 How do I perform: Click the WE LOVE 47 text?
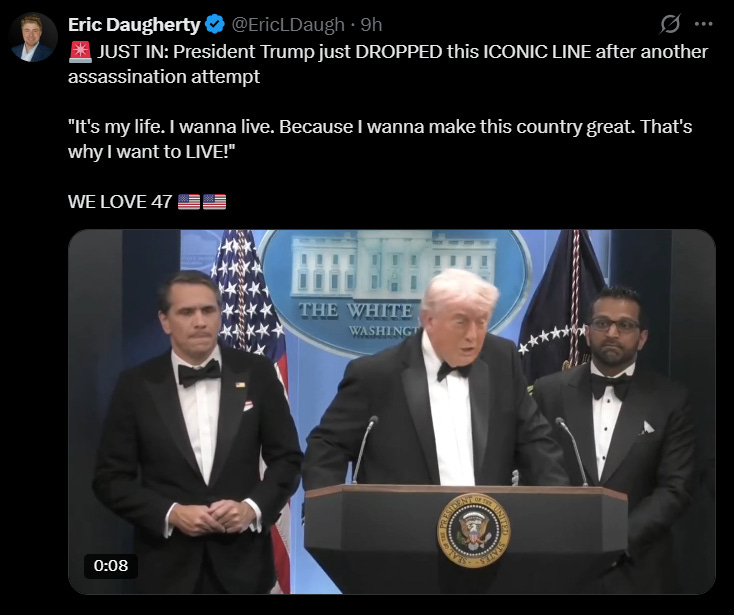[120, 202]
